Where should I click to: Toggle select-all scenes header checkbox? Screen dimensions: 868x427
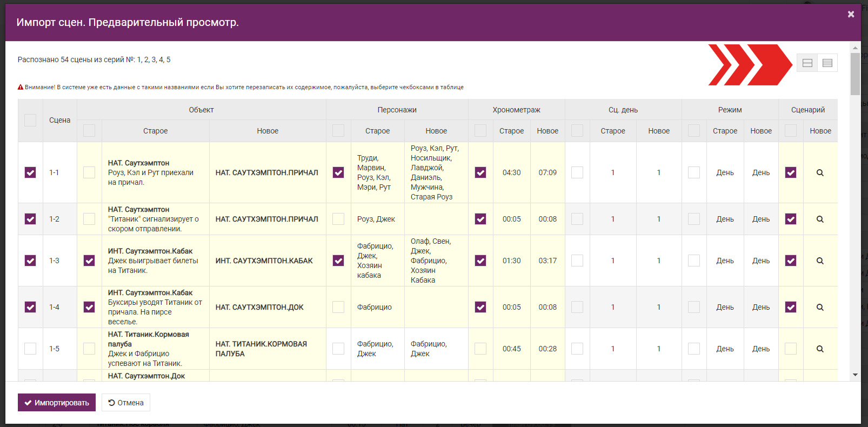30,120
